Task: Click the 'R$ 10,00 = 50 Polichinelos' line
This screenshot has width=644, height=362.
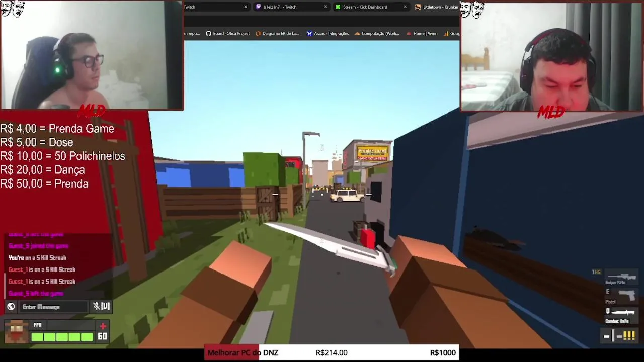Action: 62,156
